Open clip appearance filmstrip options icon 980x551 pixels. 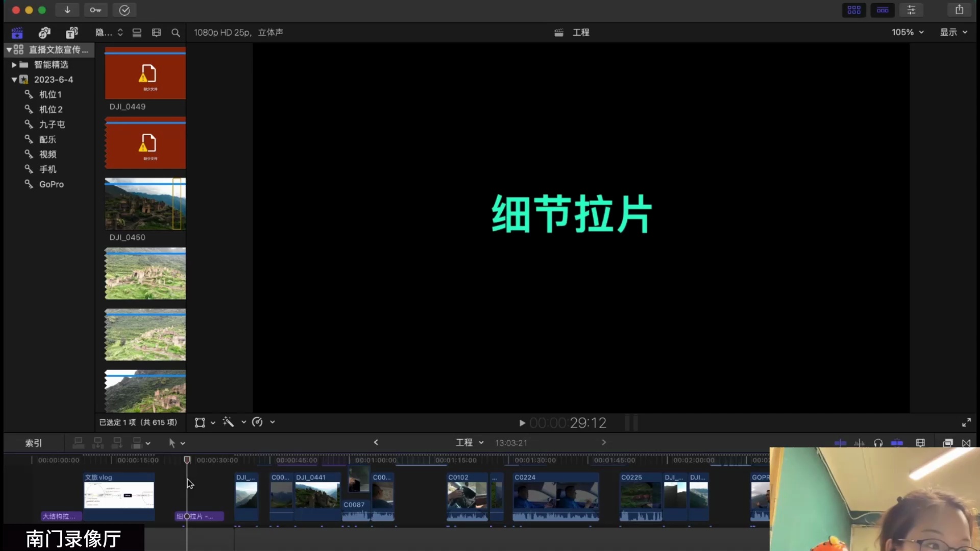[156, 33]
